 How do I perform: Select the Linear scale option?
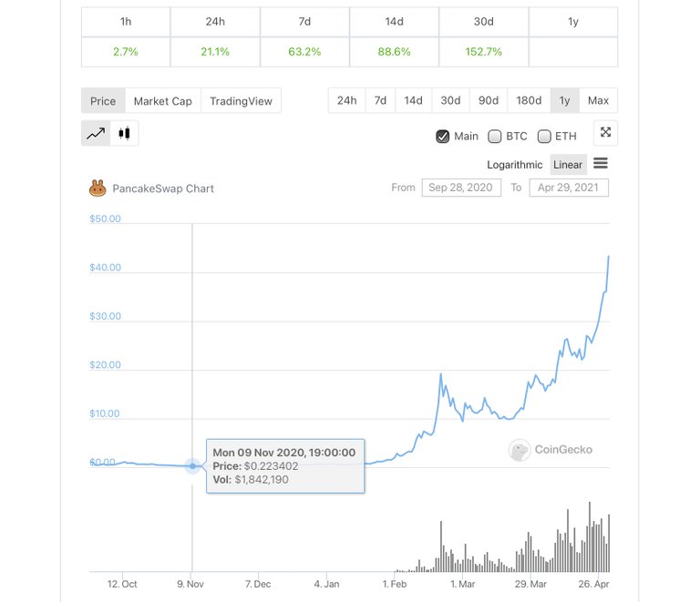click(568, 165)
